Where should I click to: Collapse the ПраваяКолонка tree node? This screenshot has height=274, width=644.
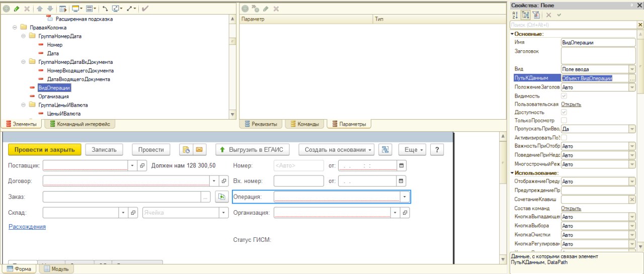pyautogui.click(x=15, y=28)
